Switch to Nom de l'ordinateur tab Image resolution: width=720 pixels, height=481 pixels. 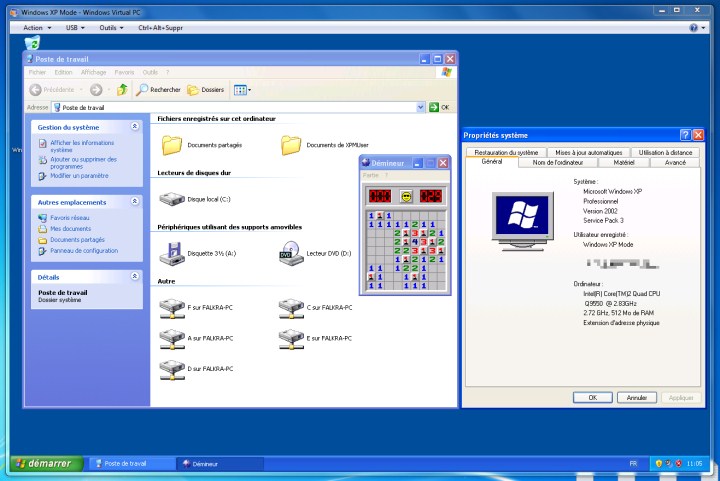click(557, 162)
